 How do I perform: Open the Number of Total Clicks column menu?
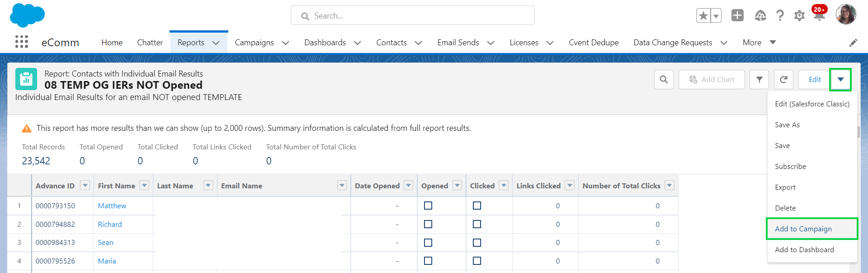point(670,186)
